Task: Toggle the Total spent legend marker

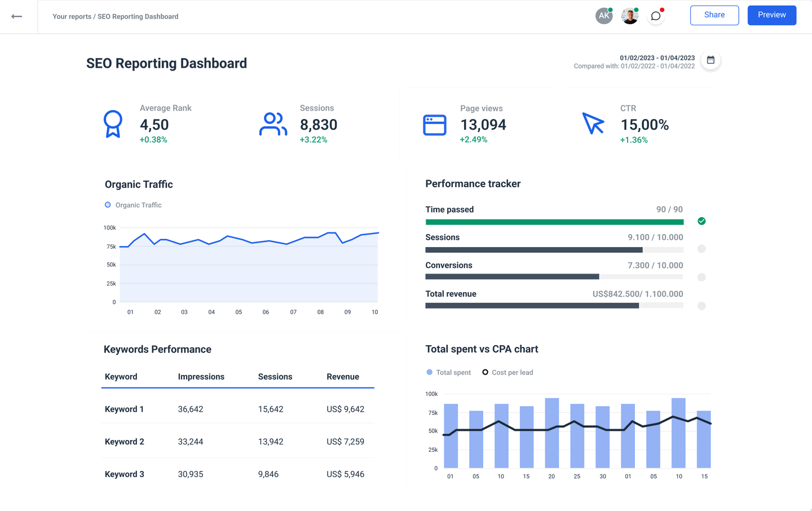Action: click(429, 372)
